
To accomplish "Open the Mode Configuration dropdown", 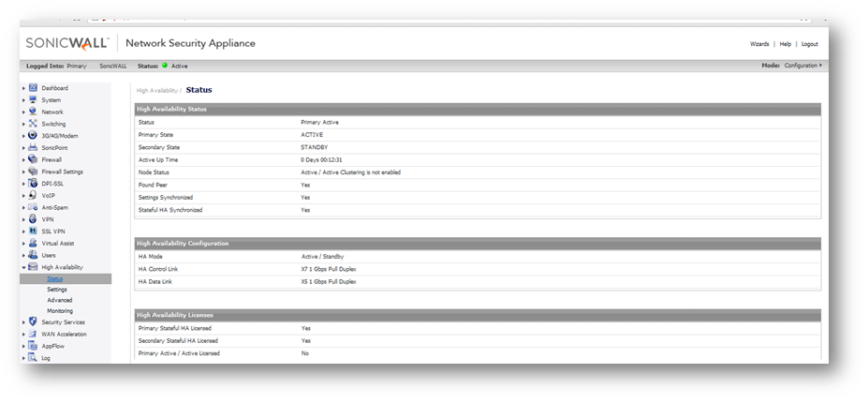I will pyautogui.click(x=802, y=66).
